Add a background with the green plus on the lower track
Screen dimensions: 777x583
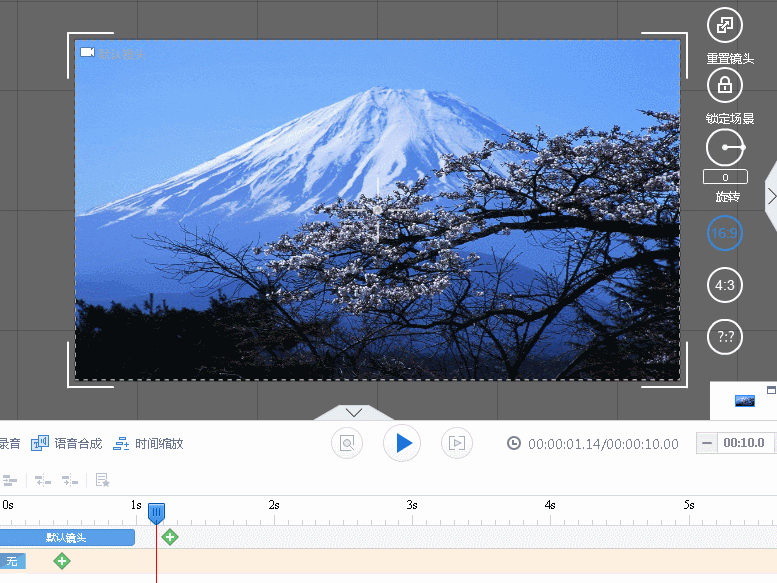(x=62, y=561)
